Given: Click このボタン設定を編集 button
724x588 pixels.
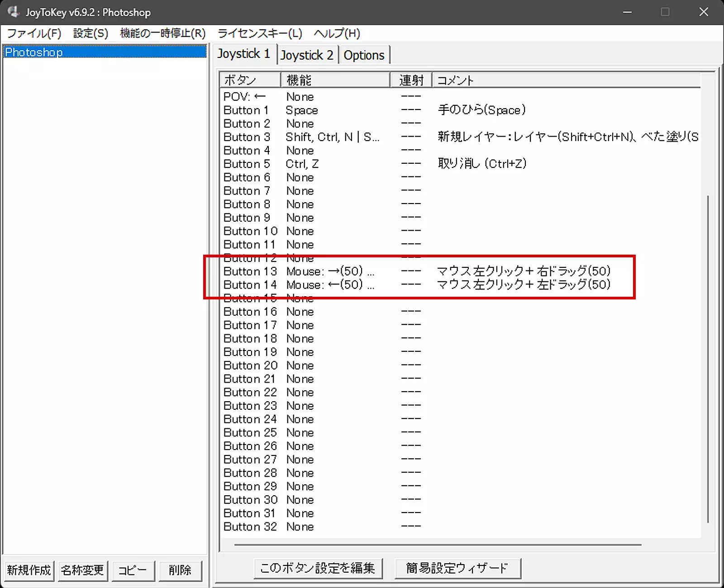Looking at the screenshot, I should pyautogui.click(x=318, y=568).
